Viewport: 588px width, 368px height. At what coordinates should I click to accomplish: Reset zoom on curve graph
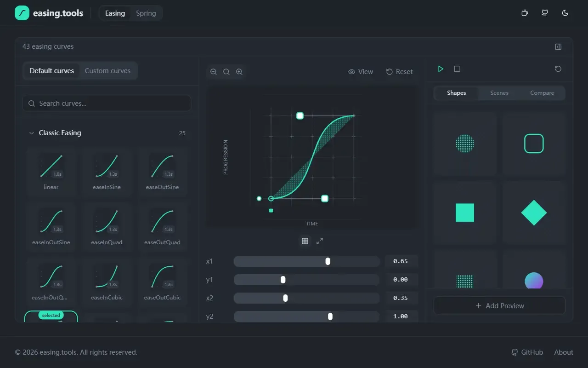tap(226, 72)
